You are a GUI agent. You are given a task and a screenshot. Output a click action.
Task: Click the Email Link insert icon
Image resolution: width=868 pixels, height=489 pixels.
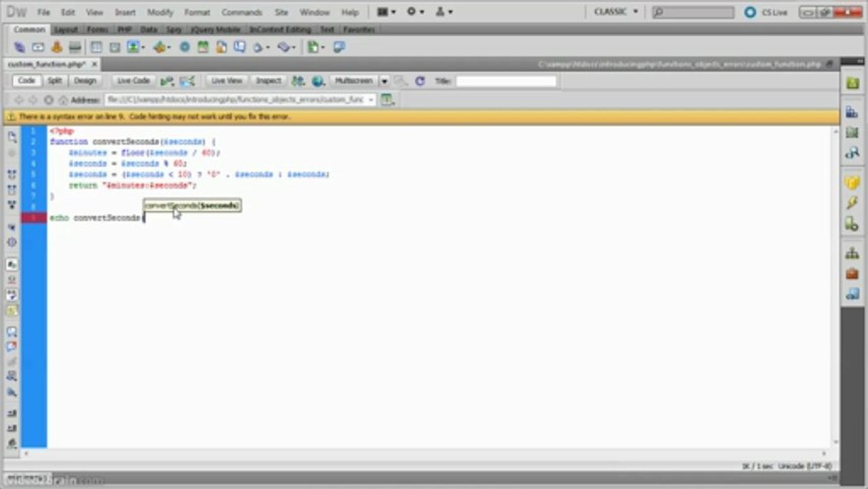pyautogui.click(x=38, y=47)
